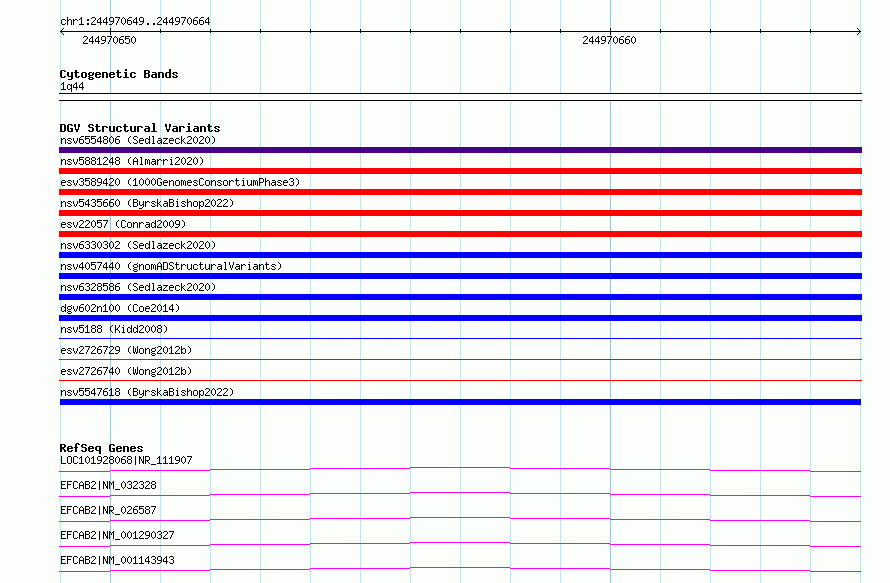
Task: Select gene label EFCAB2|NM_001143943
Action: tap(117, 560)
